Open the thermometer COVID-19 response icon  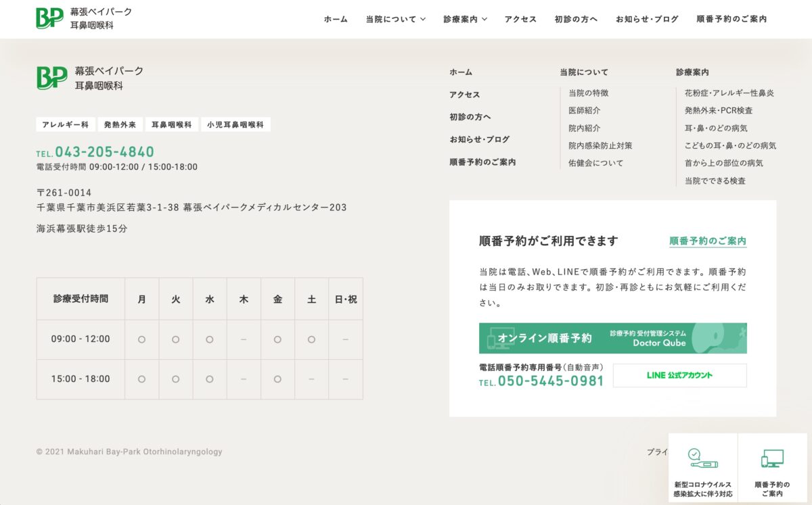coord(703,458)
